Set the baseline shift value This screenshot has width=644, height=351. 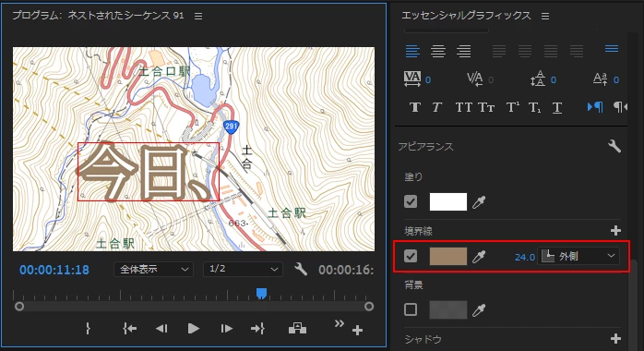pos(616,79)
